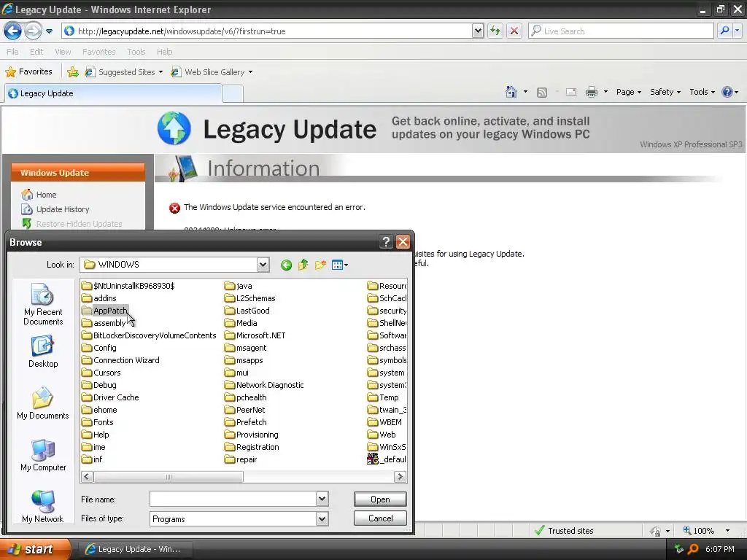The height and width of the screenshot is (560, 747).
Task: Click the horizontal scrollbar right arrow
Action: [x=400, y=477]
